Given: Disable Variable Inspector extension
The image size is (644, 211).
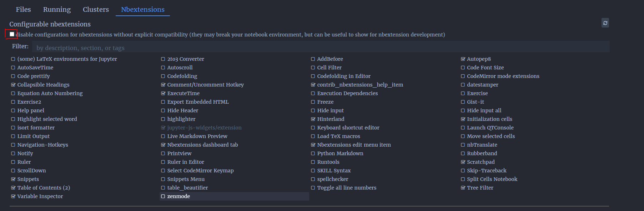Looking at the screenshot, I should pyautogui.click(x=13, y=196).
